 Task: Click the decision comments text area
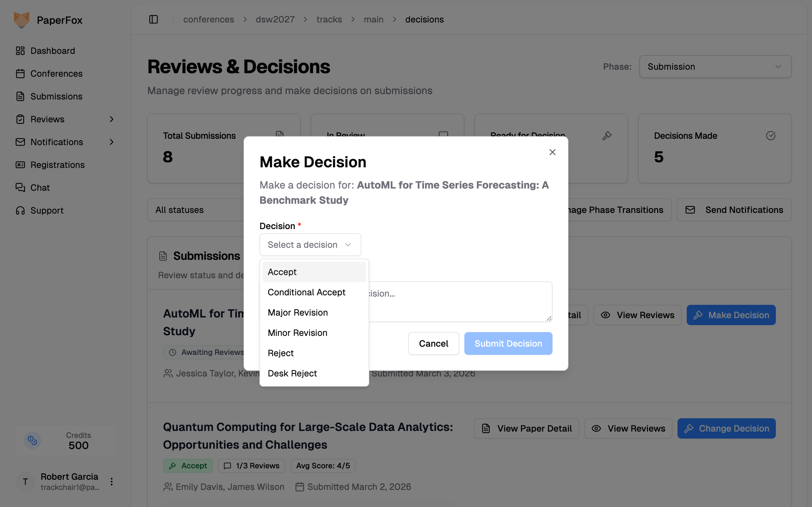point(460,302)
